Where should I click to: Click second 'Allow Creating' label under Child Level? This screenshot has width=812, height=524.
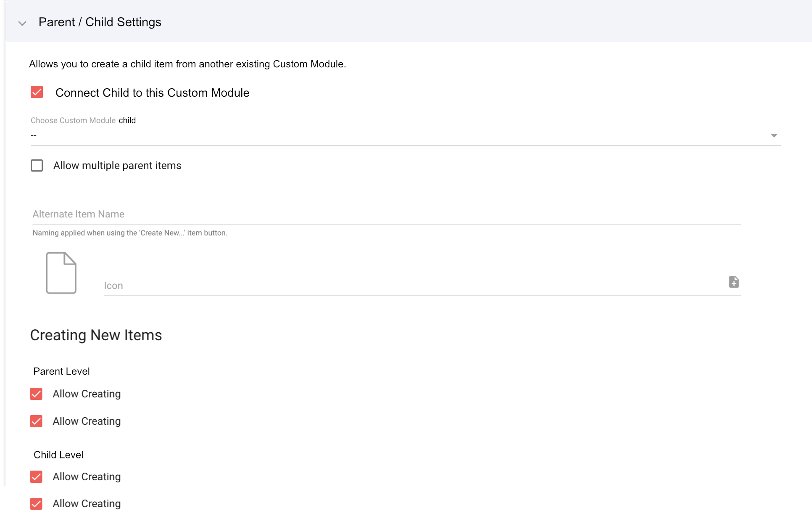pyautogui.click(x=87, y=503)
